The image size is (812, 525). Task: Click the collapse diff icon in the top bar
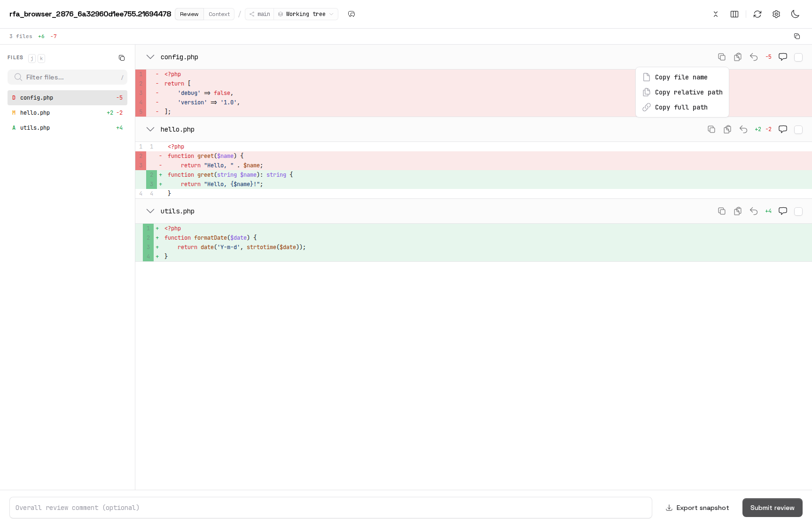716,14
